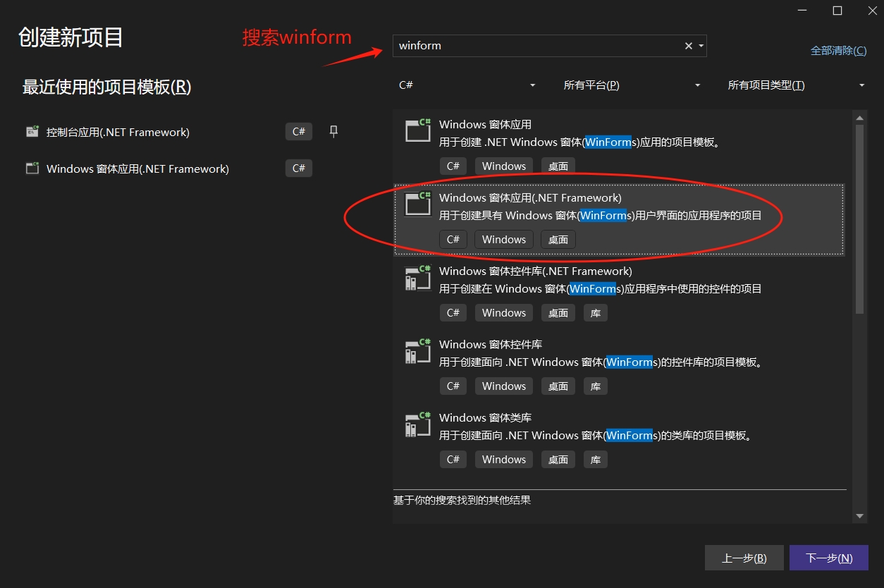
Task: Click the Windows 窗体控件库(.NET Framework) icon
Action: click(417, 278)
